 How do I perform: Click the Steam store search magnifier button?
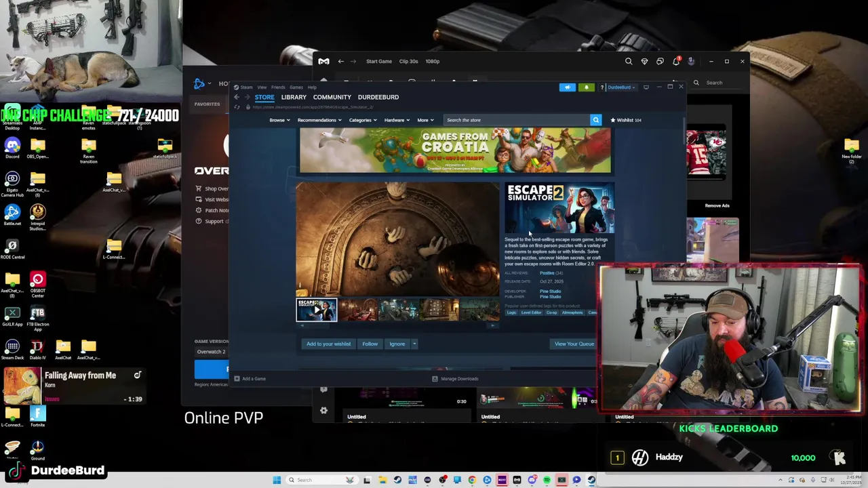tap(596, 120)
